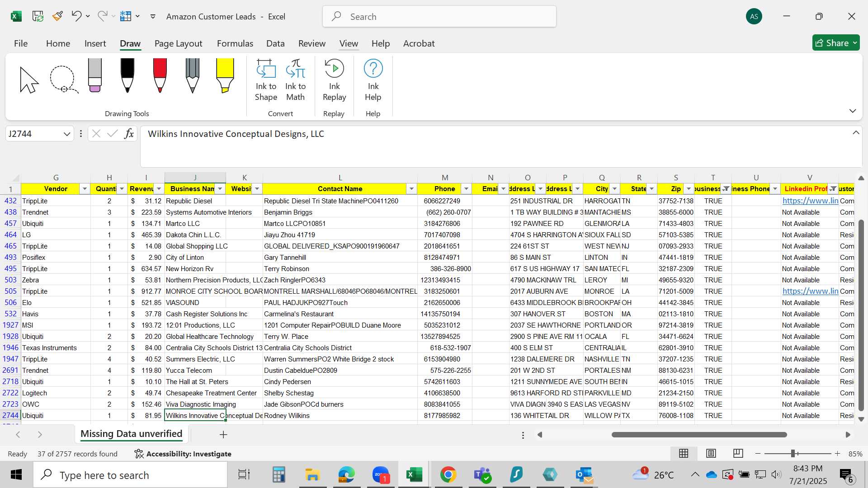Open Microsoft Teams from taskbar

[482, 475]
